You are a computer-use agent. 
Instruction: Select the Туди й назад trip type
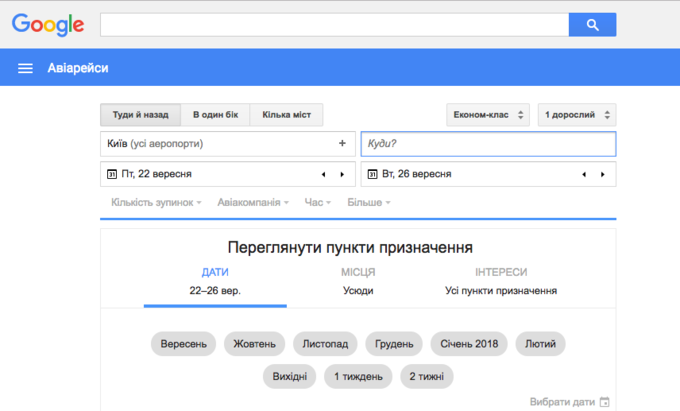141,115
